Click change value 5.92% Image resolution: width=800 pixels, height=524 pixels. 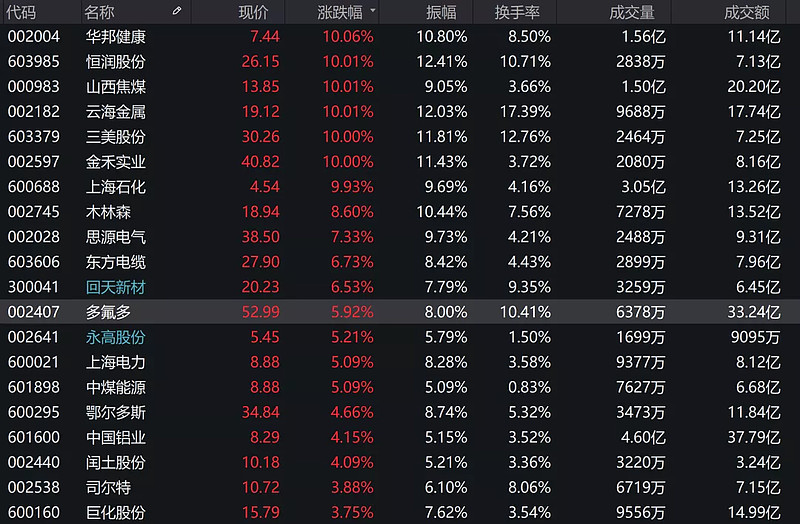coord(352,312)
